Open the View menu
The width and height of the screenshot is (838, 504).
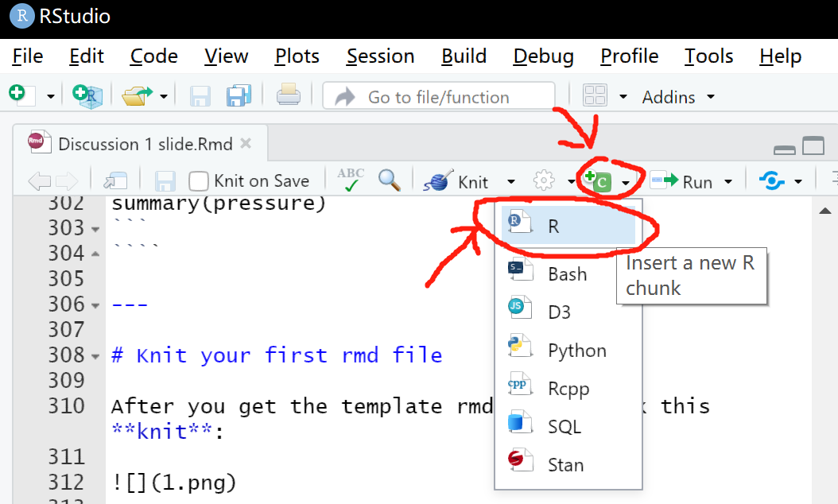point(226,56)
